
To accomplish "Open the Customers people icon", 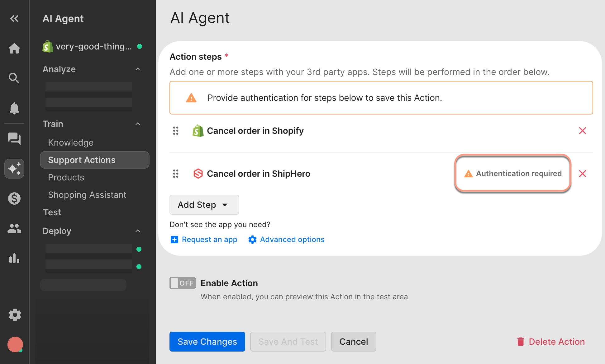I will 14,229.
